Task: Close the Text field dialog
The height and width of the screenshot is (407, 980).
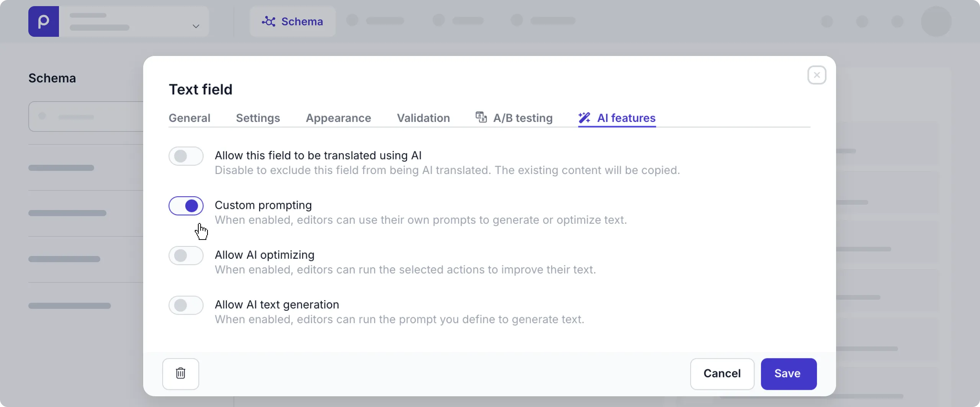Action: coord(817,75)
